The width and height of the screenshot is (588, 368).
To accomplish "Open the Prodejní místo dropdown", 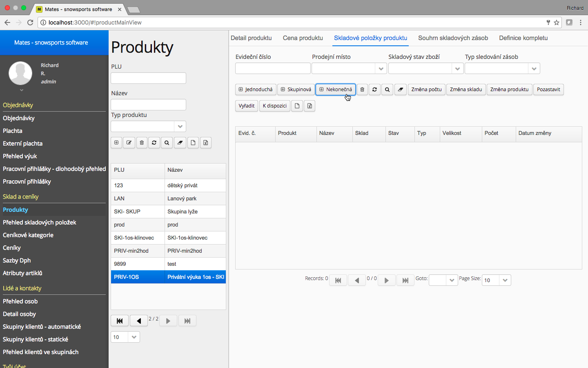I will (381, 68).
